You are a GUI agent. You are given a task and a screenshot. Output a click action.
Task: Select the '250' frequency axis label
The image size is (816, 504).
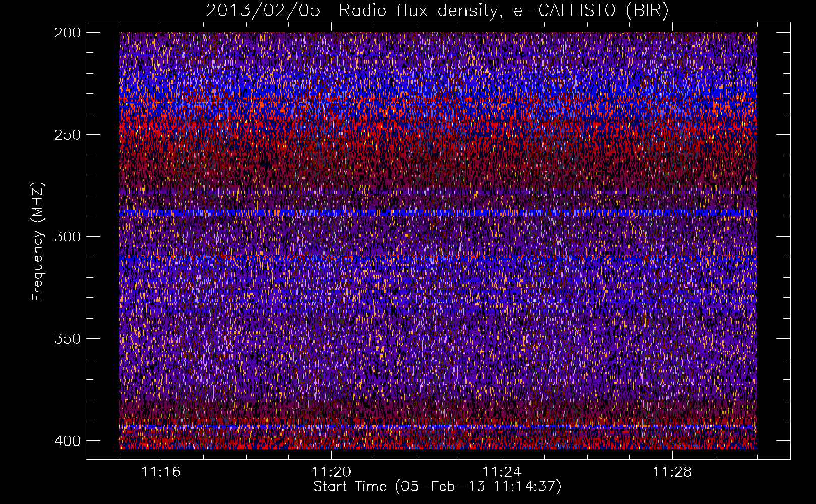67,135
